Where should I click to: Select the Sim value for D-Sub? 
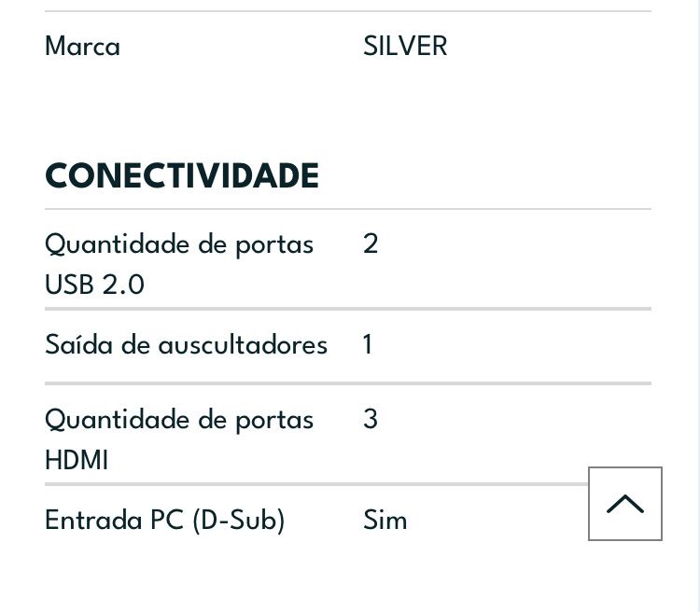385,520
